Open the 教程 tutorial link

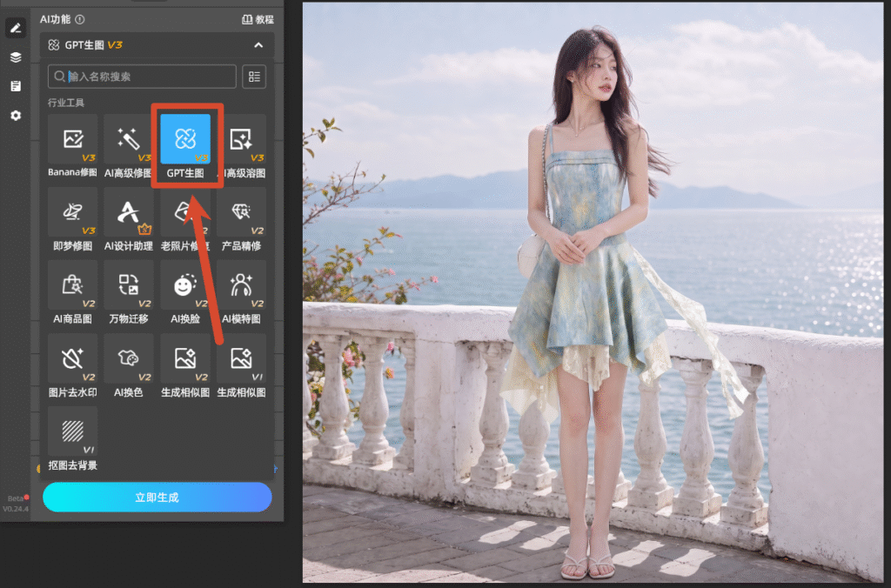pyautogui.click(x=258, y=19)
